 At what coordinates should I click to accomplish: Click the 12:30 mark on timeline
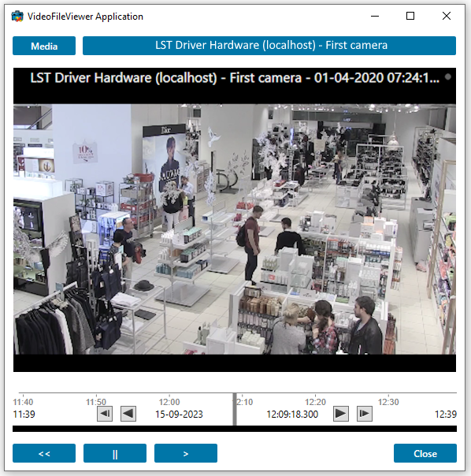(388, 402)
